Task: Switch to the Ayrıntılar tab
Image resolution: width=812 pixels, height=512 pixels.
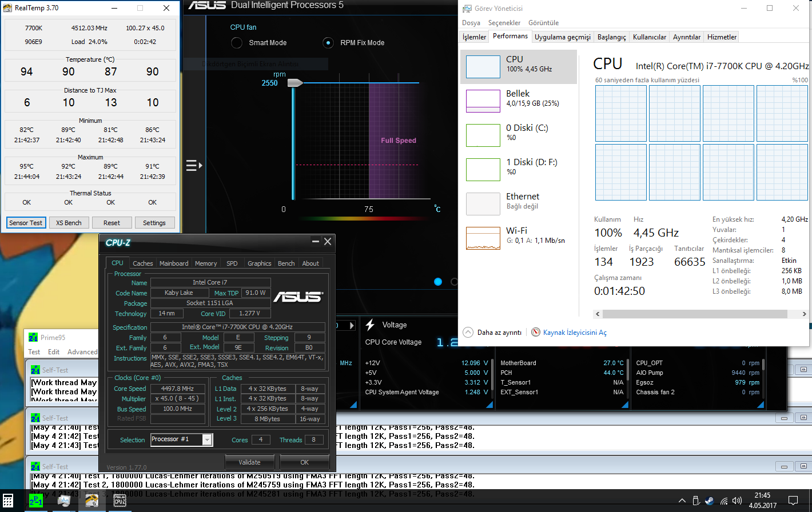Action: pyautogui.click(x=687, y=37)
